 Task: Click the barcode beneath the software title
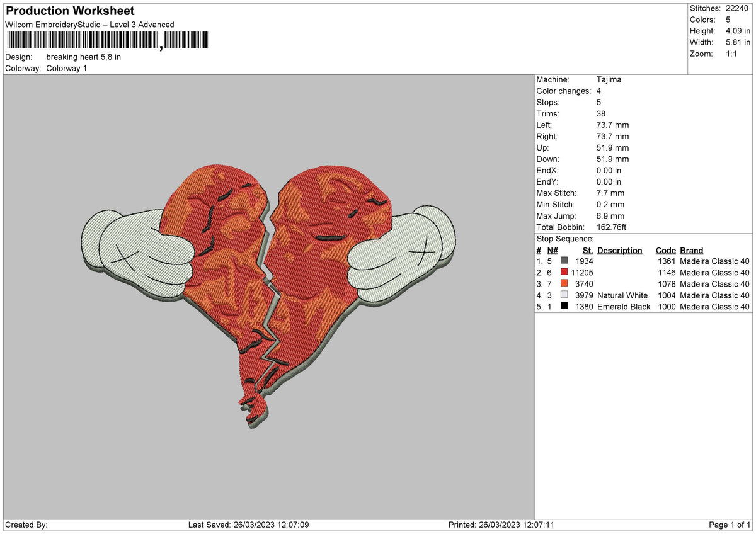107,41
